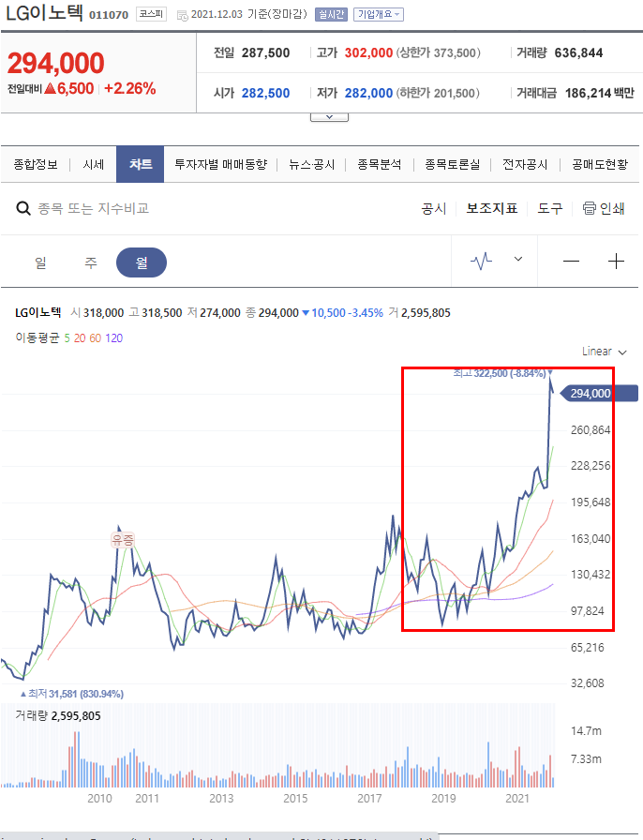The height and width of the screenshot is (840, 643).
Task: Click the 2019 label on time axis
Action: 443,798
